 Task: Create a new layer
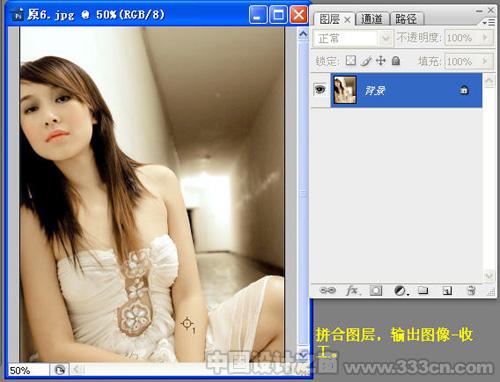pos(447,291)
